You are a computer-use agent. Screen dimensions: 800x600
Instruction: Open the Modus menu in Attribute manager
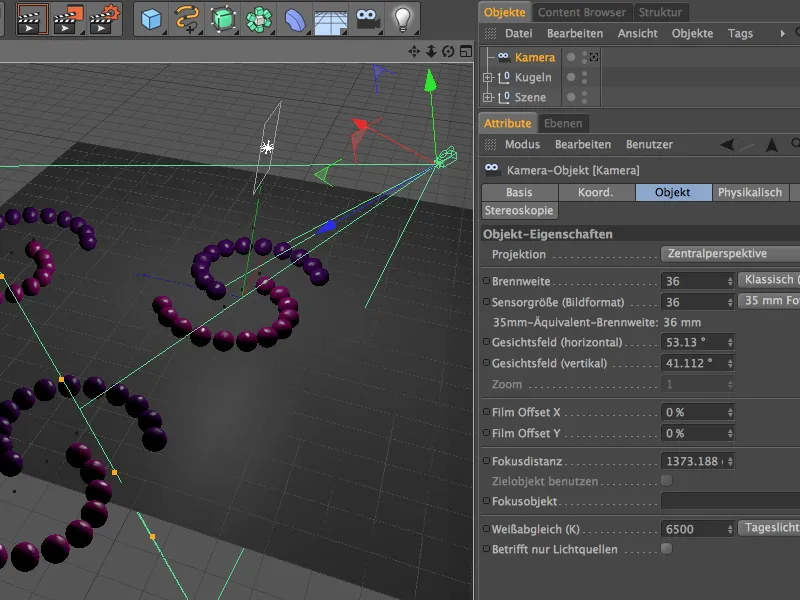[522, 144]
